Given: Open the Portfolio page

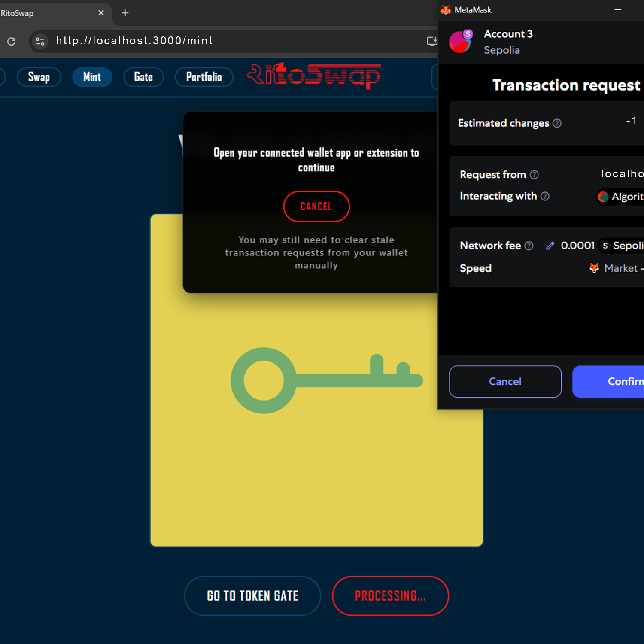Looking at the screenshot, I should 204,77.
